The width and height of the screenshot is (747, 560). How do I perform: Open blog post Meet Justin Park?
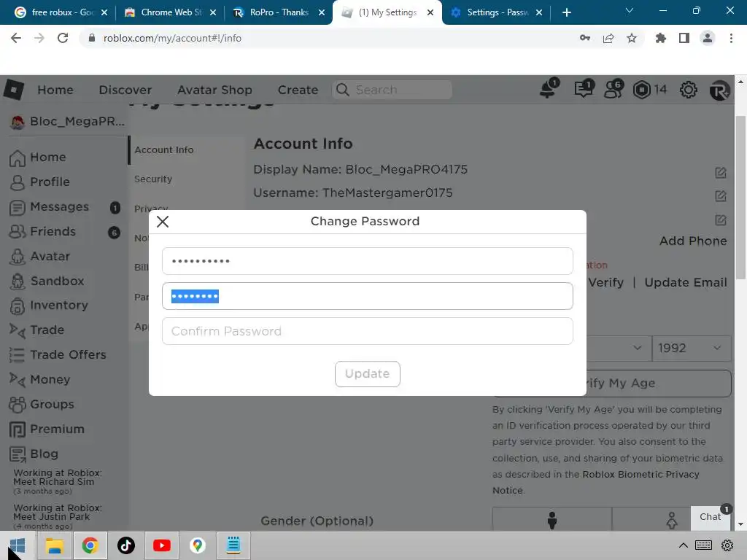point(57,513)
